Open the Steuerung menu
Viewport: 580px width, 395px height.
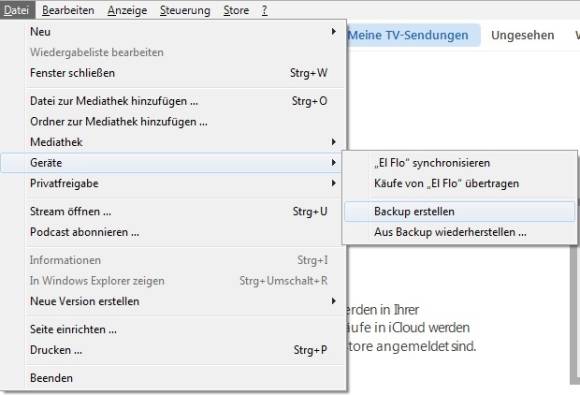click(185, 10)
